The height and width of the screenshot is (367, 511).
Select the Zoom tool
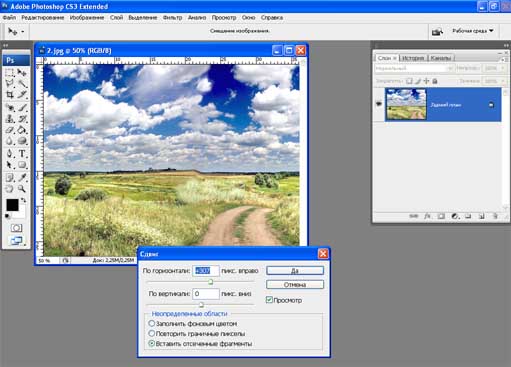tap(22, 189)
